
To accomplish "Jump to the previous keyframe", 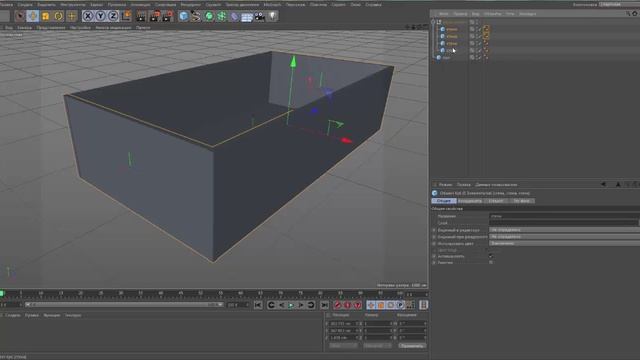I will coord(271,305).
